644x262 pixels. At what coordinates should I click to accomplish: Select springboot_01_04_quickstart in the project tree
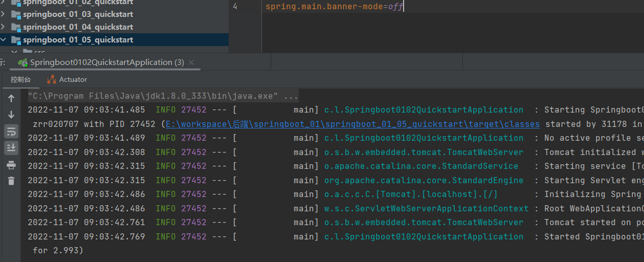[x=78, y=27]
